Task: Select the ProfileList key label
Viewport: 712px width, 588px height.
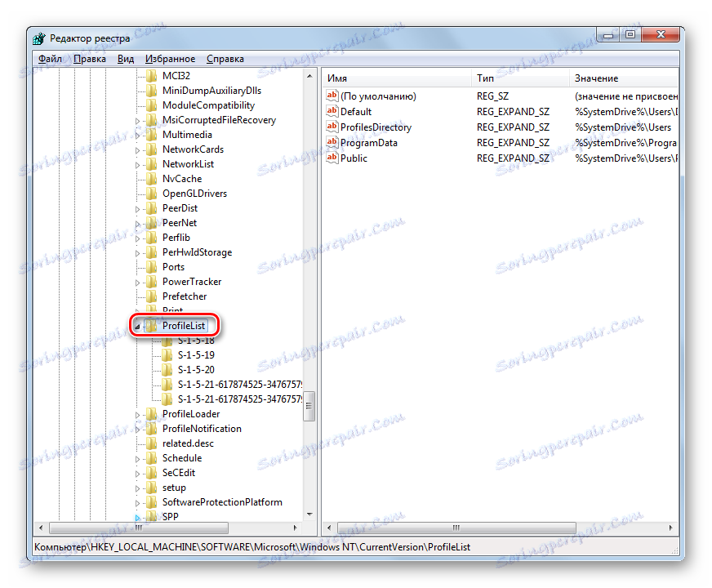Action: point(184,326)
